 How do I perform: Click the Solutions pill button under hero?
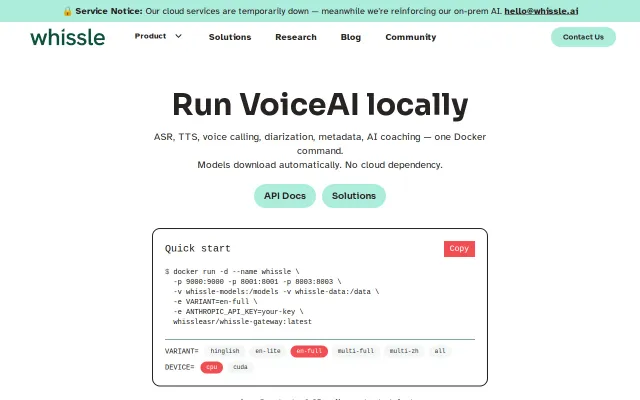pos(354,196)
